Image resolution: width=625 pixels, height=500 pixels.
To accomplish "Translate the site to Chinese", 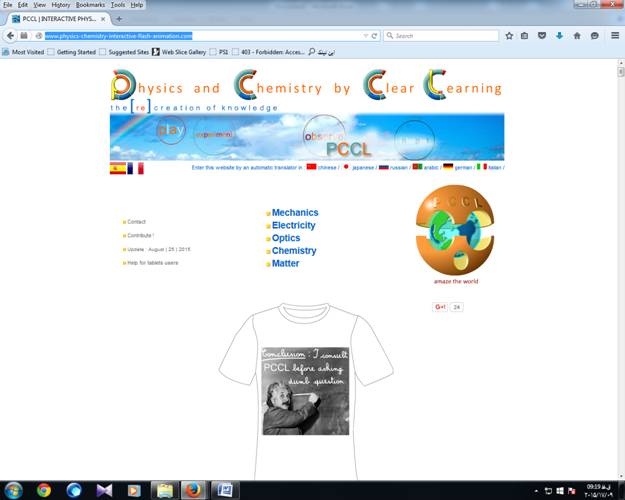I will 327,167.
